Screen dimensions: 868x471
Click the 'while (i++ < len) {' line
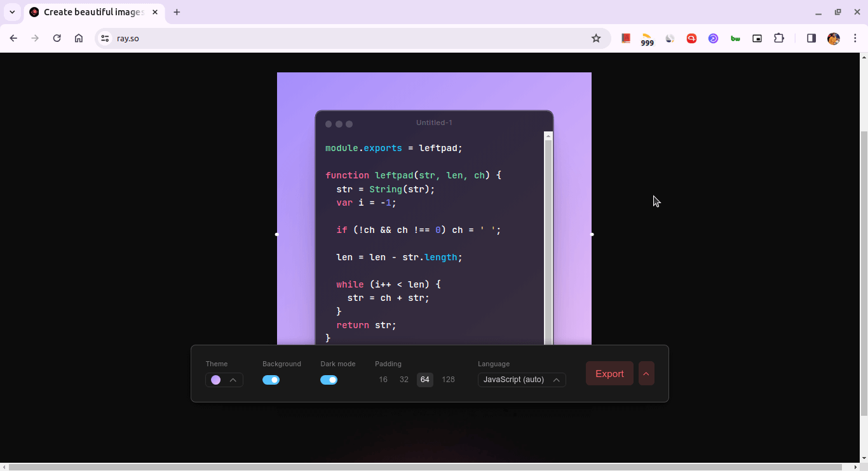coord(388,284)
